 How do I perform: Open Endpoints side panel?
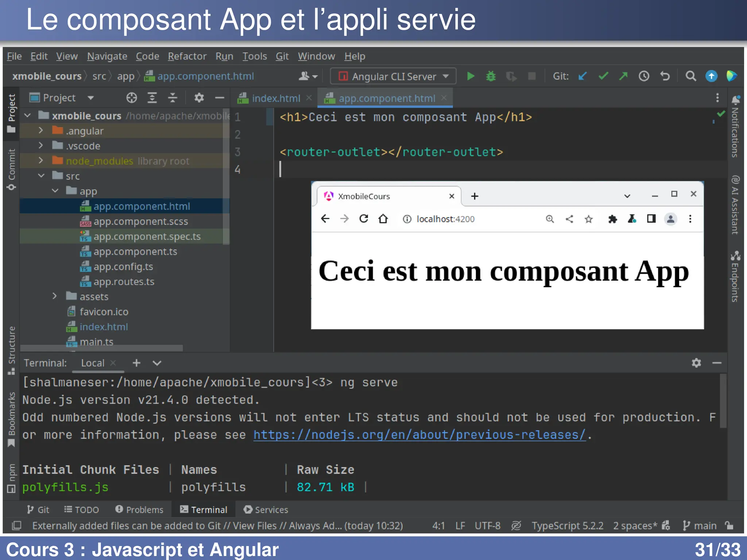coord(735,276)
